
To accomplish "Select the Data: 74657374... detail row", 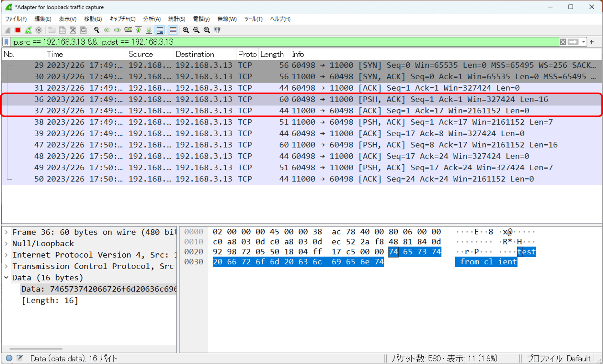I will 99,289.
